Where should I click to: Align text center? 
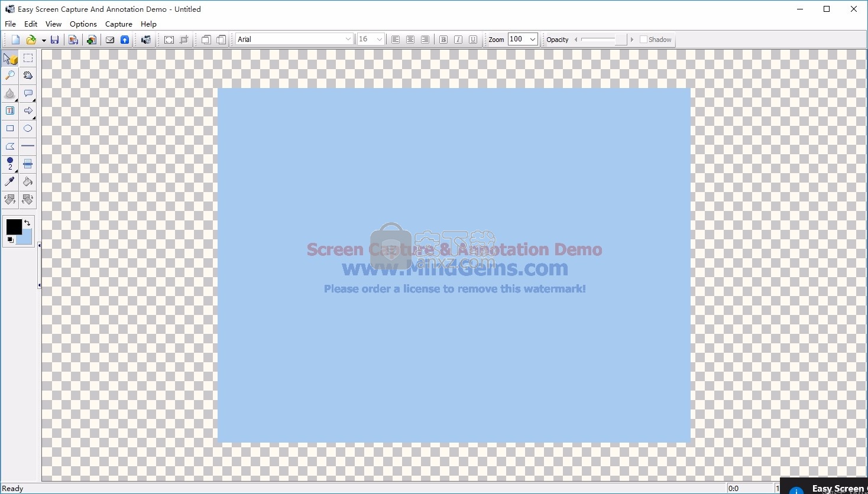pos(410,40)
